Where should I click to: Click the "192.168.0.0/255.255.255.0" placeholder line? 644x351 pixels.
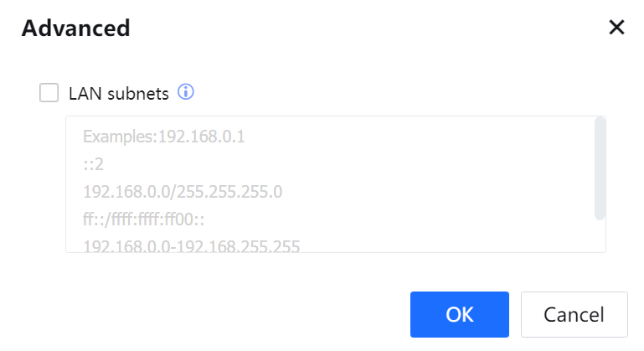pos(183,192)
